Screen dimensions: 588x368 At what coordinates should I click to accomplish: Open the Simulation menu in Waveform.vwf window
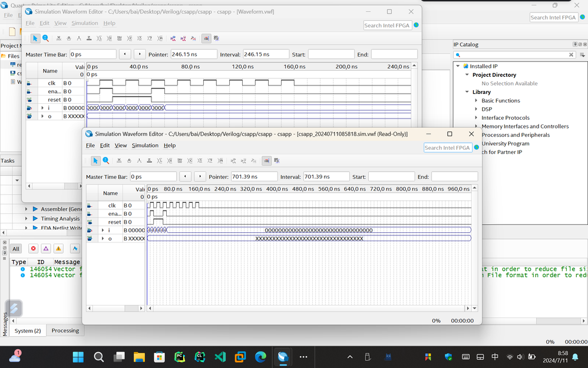pyautogui.click(x=85, y=23)
